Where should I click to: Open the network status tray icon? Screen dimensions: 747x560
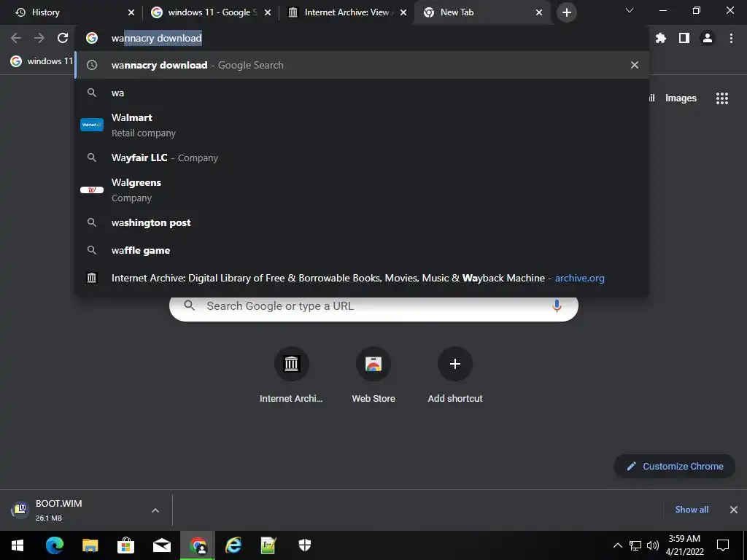tap(635, 545)
